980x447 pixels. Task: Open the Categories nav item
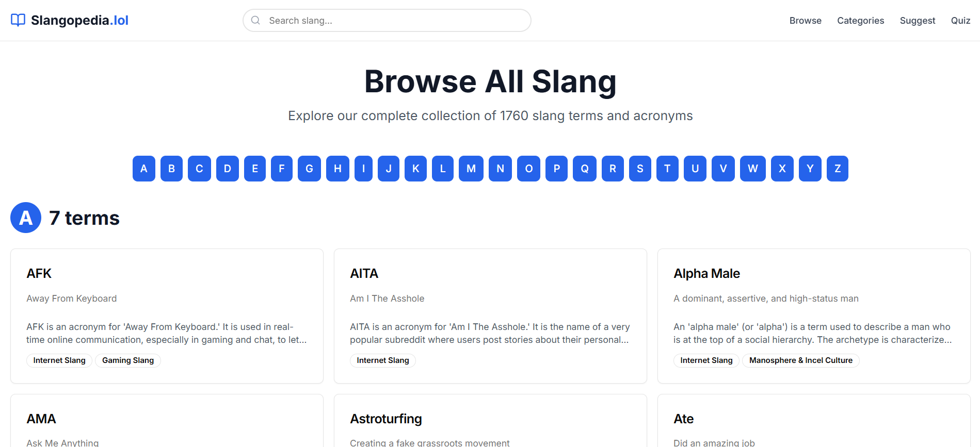click(x=860, y=21)
